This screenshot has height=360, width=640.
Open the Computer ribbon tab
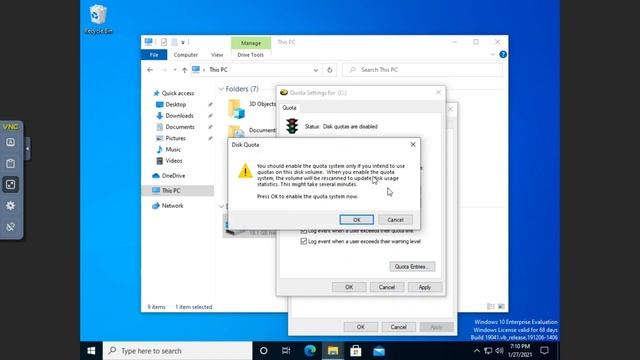186,55
